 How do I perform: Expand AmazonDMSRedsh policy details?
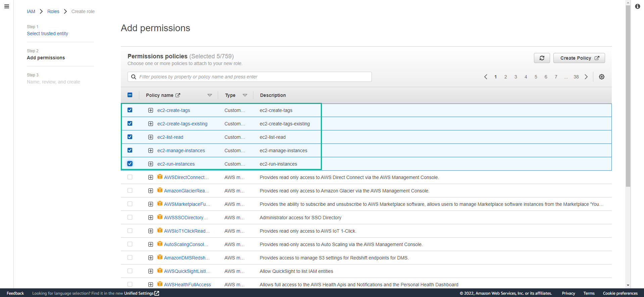[151, 258]
